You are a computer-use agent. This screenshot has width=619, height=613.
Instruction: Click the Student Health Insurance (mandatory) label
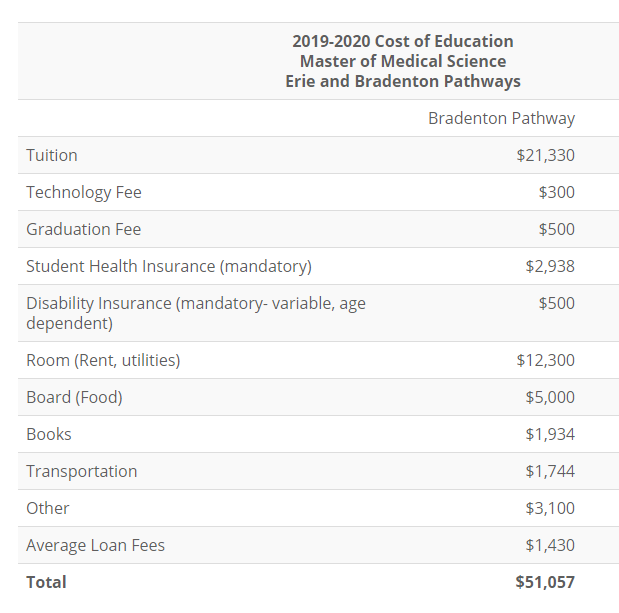click(169, 266)
